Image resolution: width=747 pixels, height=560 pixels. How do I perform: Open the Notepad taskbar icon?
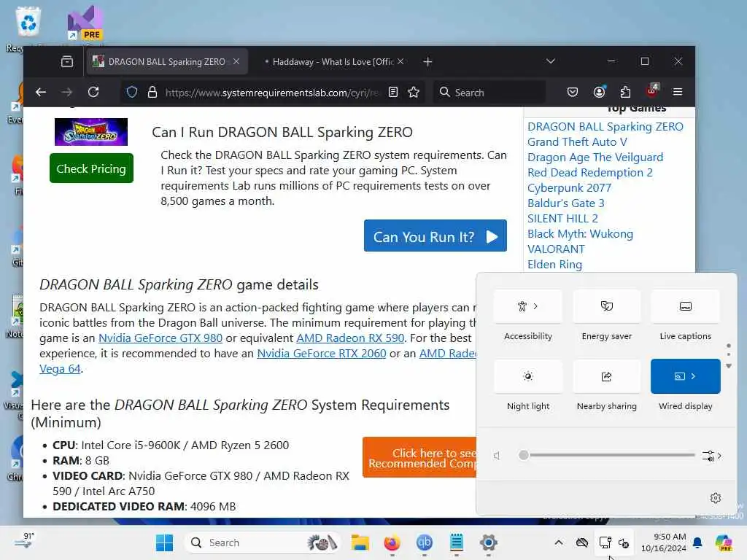(x=457, y=542)
